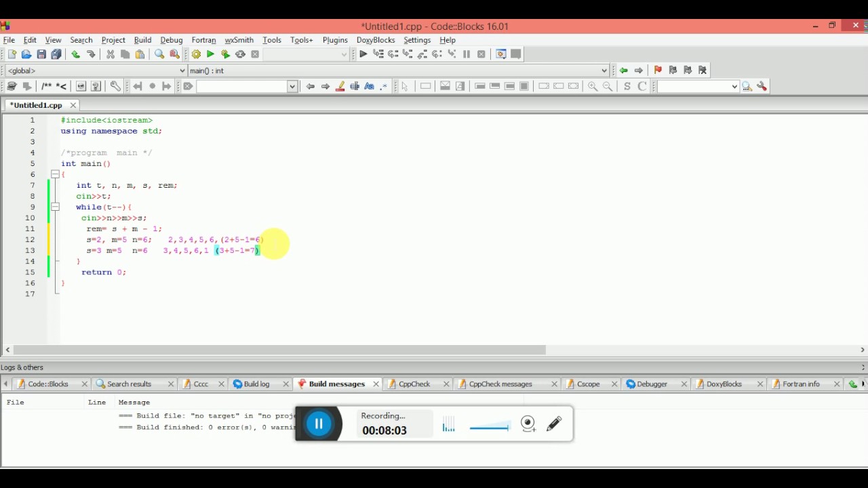Pause the screen recording
The height and width of the screenshot is (488, 868).
coord(319,424)
